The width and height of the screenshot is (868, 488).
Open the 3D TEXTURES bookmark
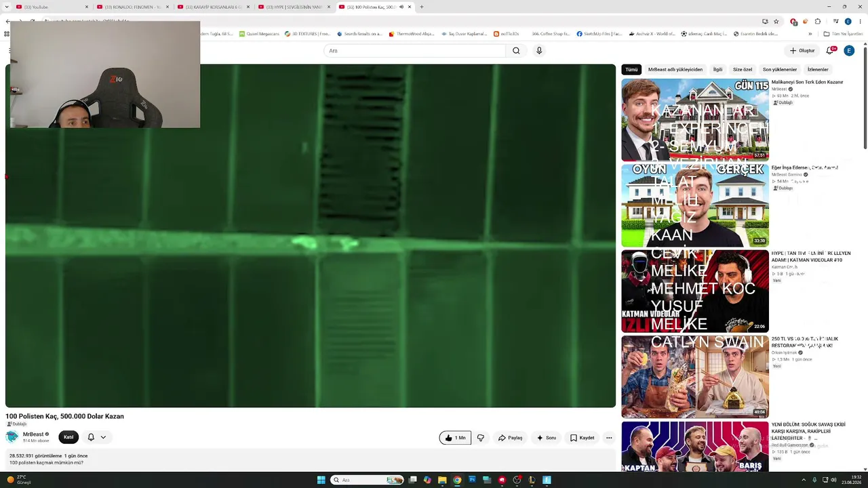tap(307, 34)
